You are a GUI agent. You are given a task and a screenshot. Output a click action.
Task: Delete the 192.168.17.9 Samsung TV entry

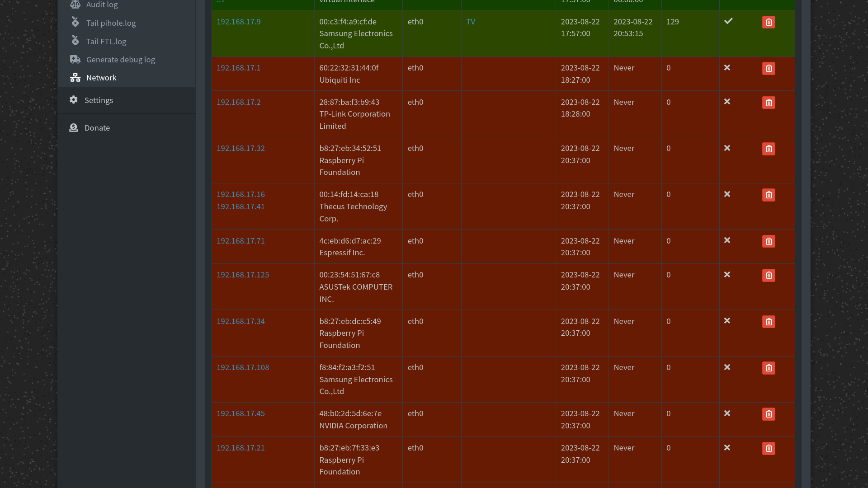coord(769,22)
